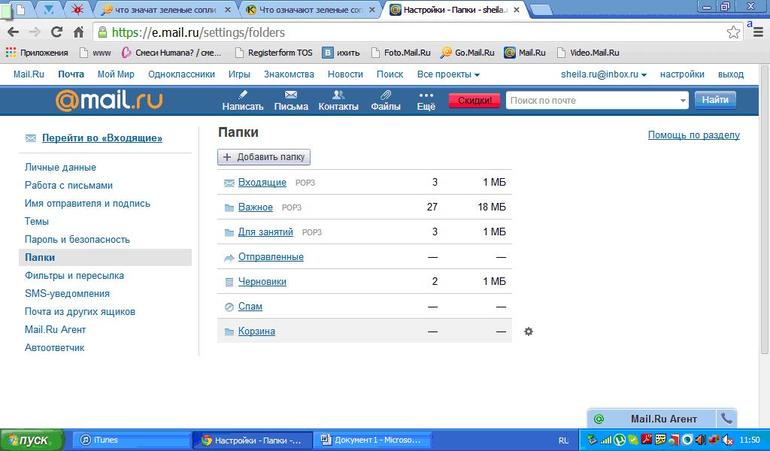
Task: Open the mail search field dropdown arrow
Action: 682,100
